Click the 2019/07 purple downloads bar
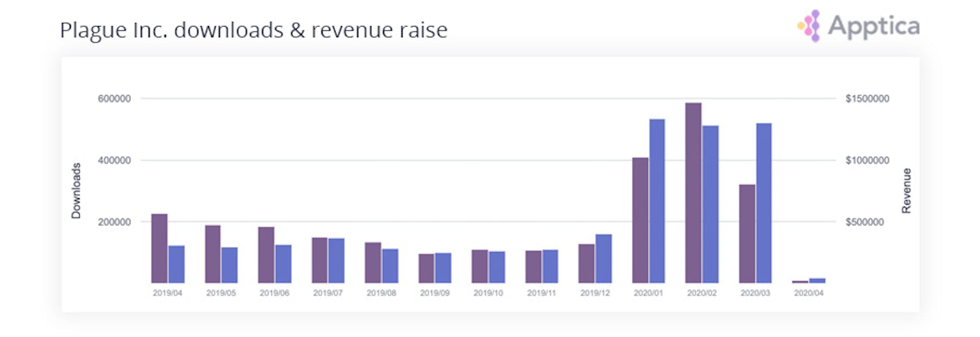 coord(320,260)
